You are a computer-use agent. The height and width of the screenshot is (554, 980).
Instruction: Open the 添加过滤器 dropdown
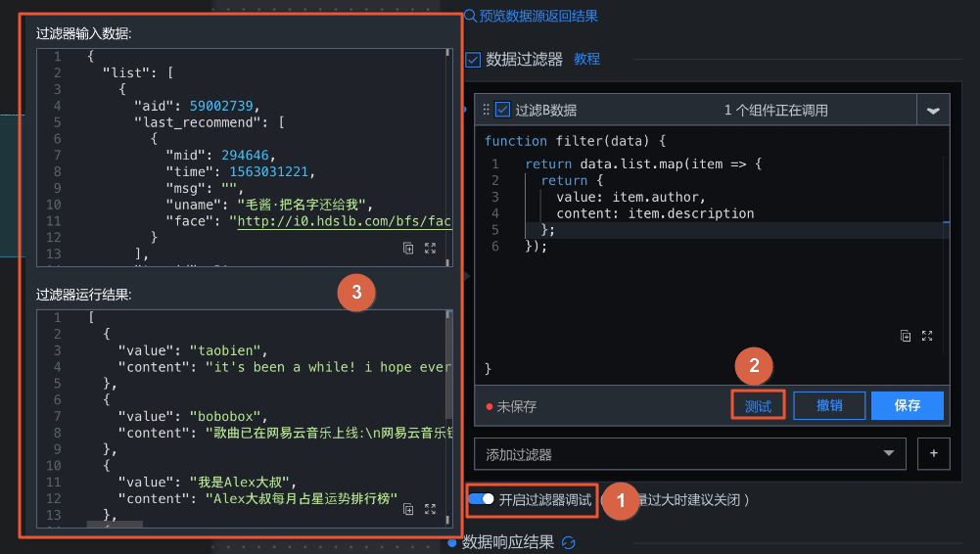pos(690,454)
